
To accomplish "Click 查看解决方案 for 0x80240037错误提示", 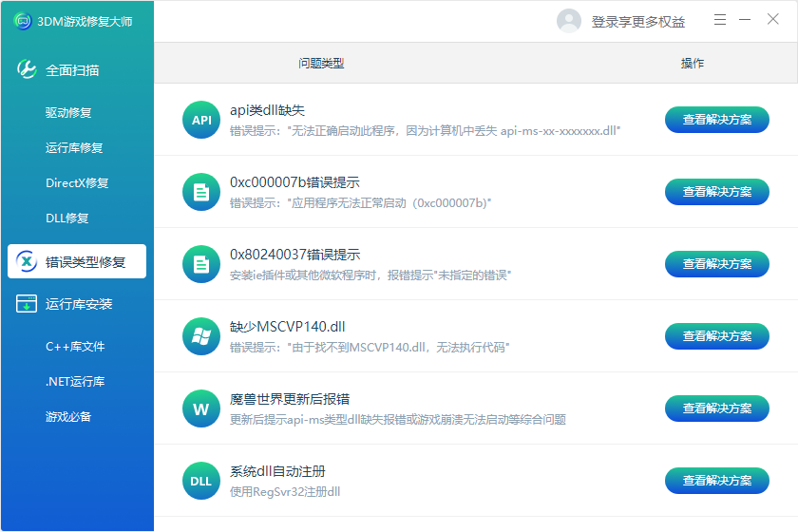I will point(716,264).
